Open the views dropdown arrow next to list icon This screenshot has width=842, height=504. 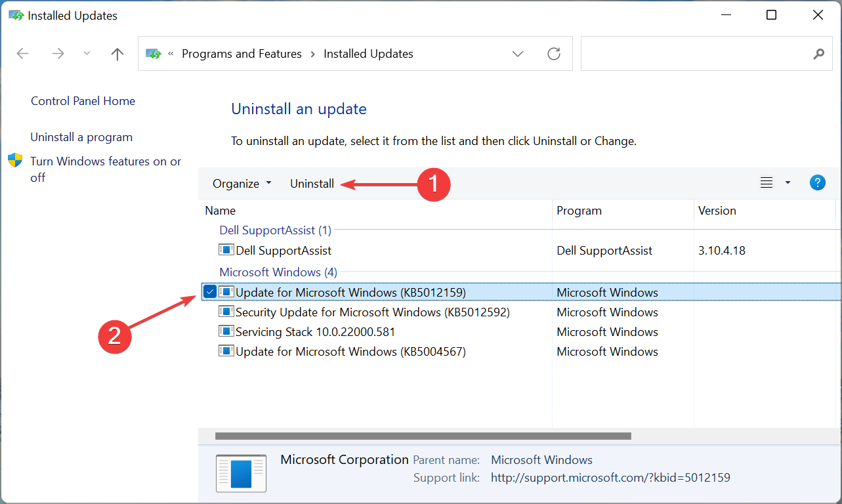[786, 182]
